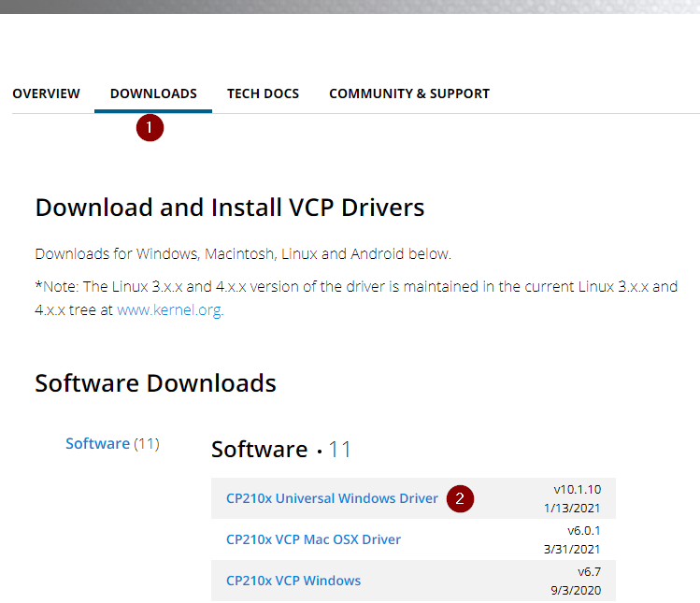Select the Downloads tab
The width and height of the screenshot is (700, 603).
pos(153,93)
